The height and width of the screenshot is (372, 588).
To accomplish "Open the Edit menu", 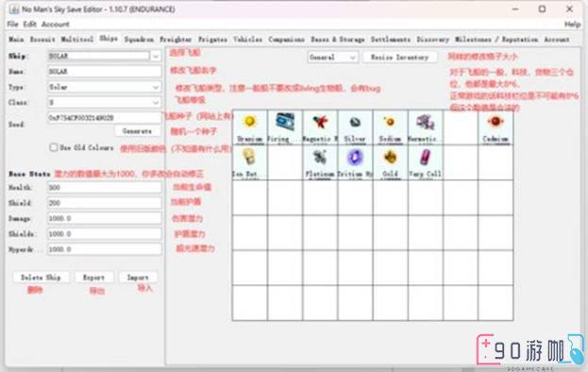I will coord(29,25).
